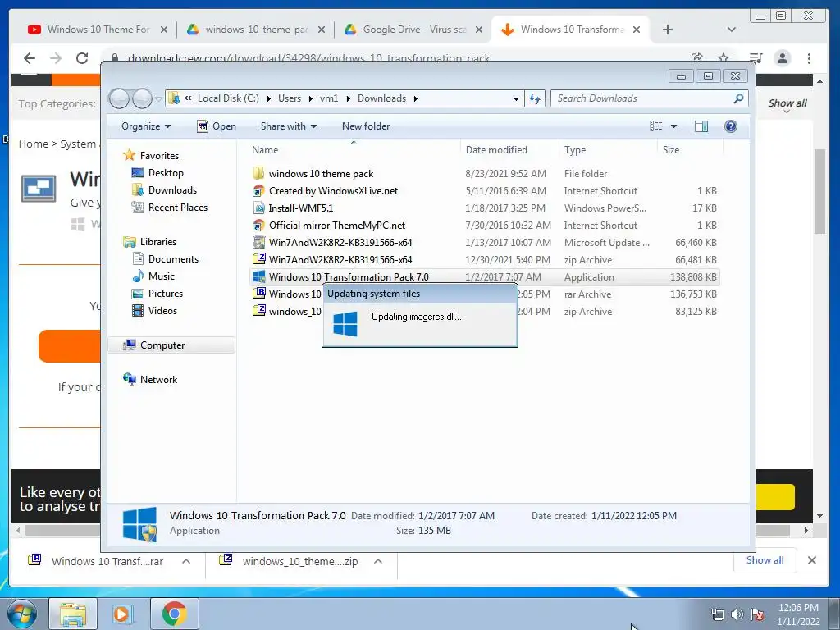Screen dimensions: 840x630
Task: Click Open in Explorer toolbar
Action: pyautogui.click(x=217, y=126)
